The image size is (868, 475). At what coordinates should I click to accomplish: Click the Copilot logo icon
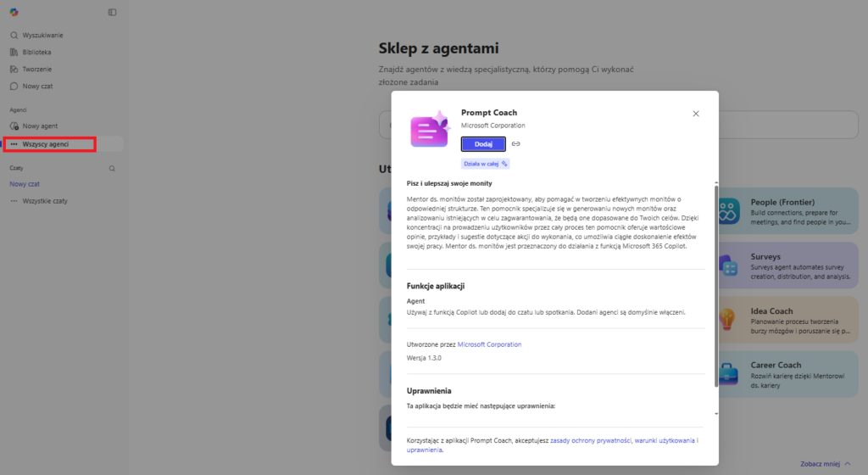click(x=14, y=12)
